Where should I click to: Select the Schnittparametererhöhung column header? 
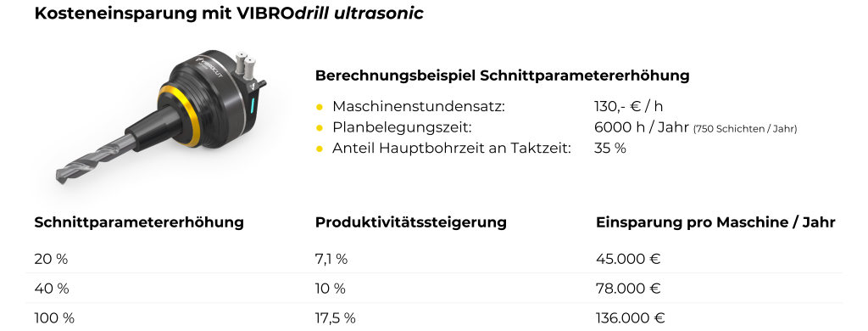tap(139, 222)
